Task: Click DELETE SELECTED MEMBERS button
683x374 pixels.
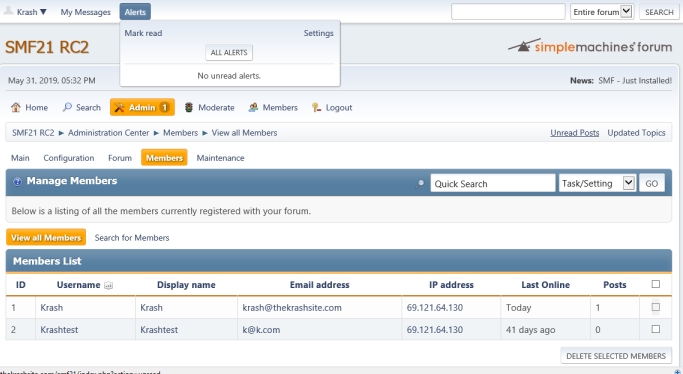Action: coord(616,356)
